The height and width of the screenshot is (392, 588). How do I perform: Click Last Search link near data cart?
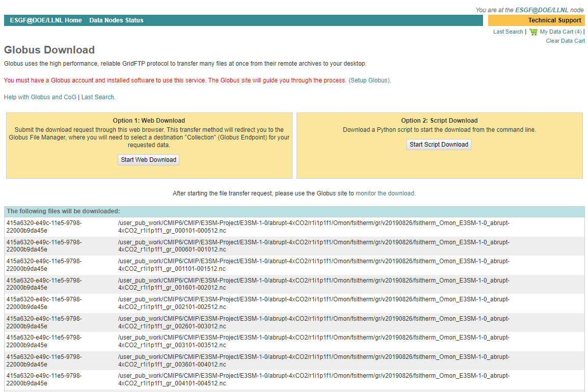coord(508,32)
